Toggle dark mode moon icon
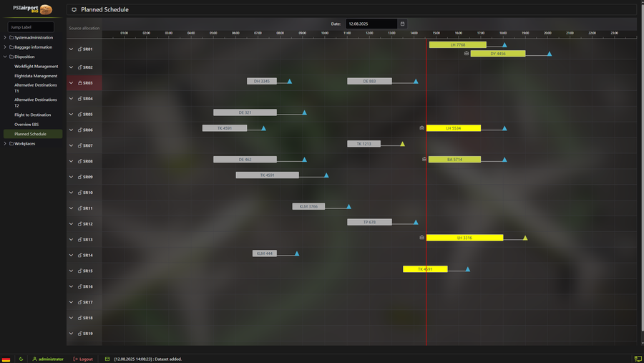 click(x=21, y=359)
